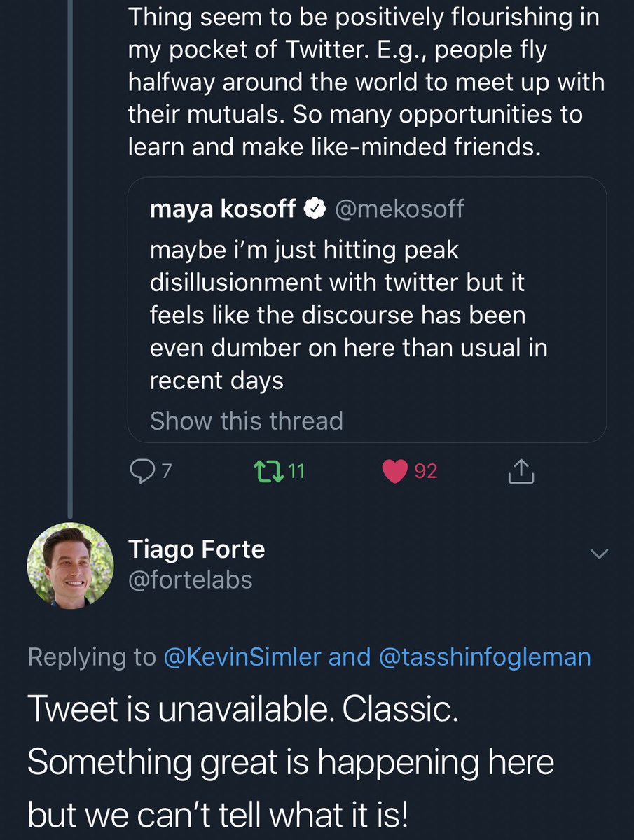The height and width of the screenshot is (840, 634).
Task: Expand the chevron menu on Tiago Forte's tweet
Action: 598,554
